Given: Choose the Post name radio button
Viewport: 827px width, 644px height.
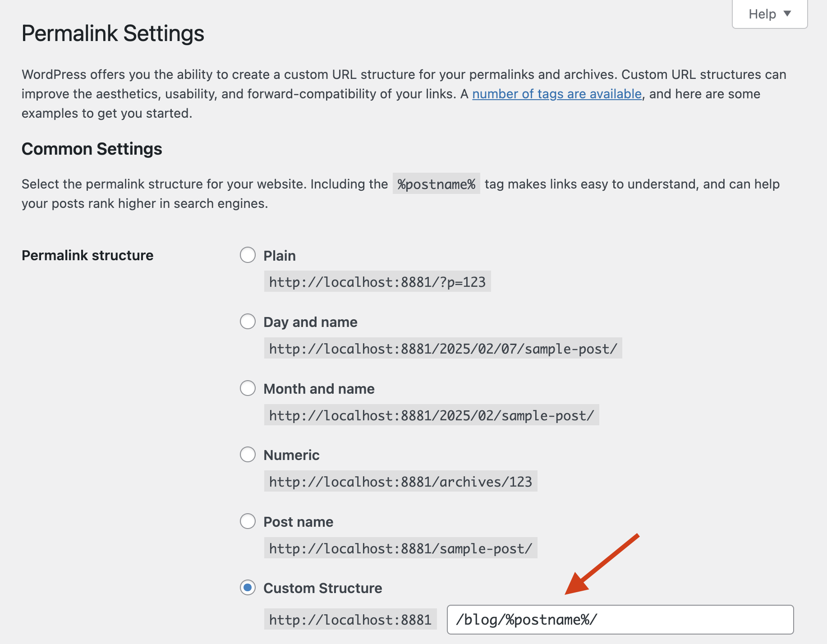Looking at the screenshot, I should click(x=248, y=521).
